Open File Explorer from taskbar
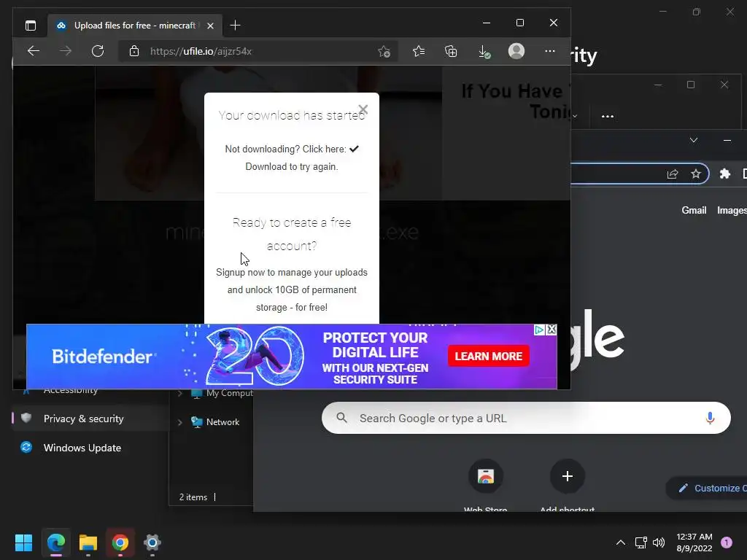Image resolution: width=747 pixels, height=560 pixels. coord(88,542)
